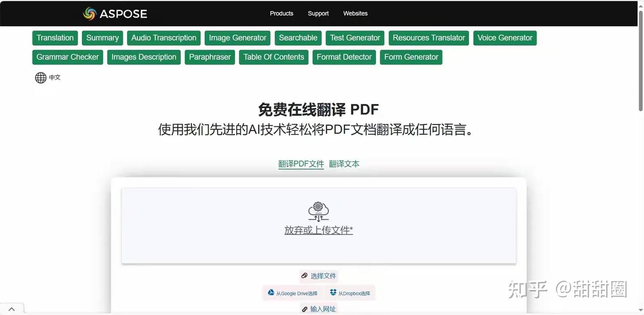Open the Form Generator tool
644x315 pixels.
pos(411,57)
